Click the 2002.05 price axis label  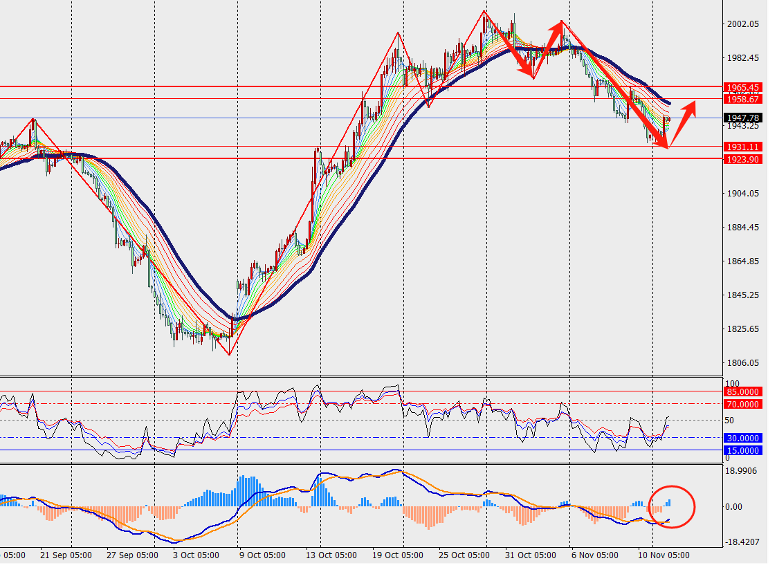[x=742, y=24]
